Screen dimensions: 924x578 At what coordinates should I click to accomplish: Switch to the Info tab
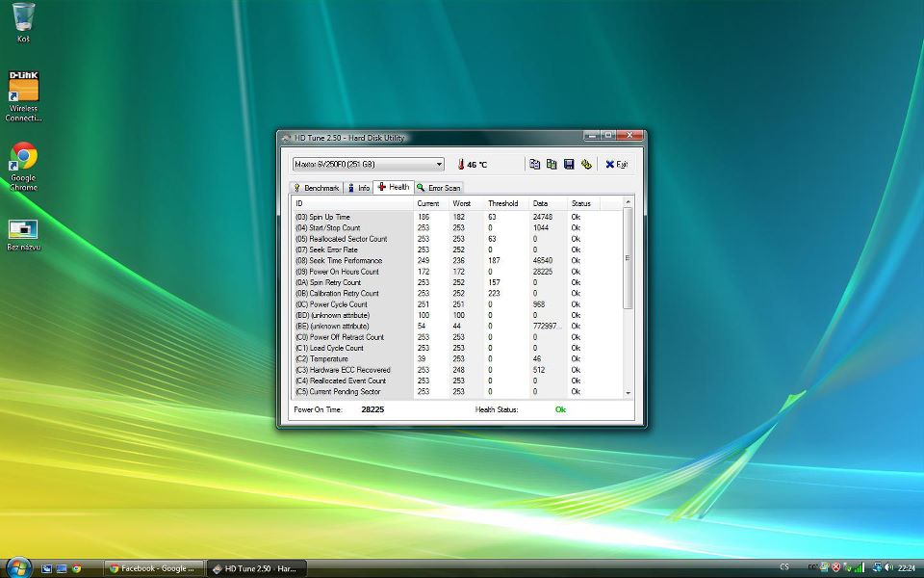pyautogui.click(x=358, y=188)
